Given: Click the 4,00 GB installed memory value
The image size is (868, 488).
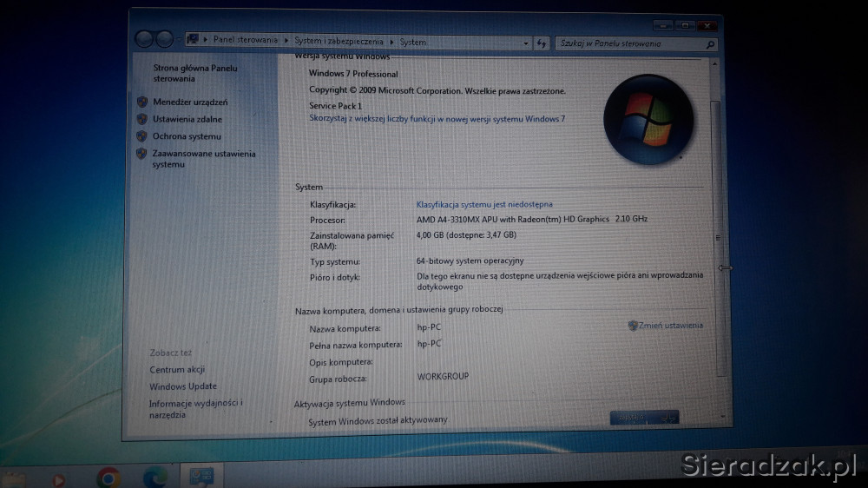Looking at the screenshot, I should click(x=466, y=234).
